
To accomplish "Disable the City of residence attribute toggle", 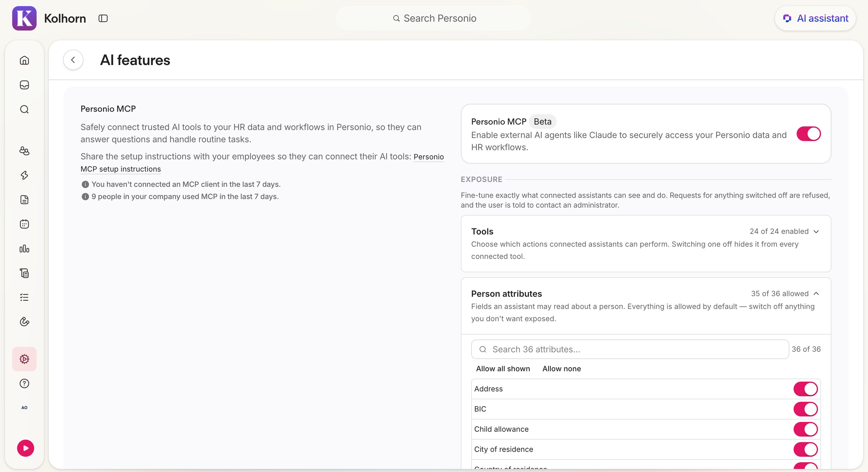I will click(806, 449).
